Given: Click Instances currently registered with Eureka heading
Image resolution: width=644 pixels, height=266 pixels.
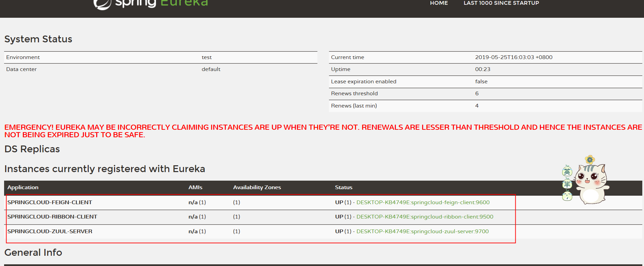Looking at the screenshot, I should tap(105, 169).
